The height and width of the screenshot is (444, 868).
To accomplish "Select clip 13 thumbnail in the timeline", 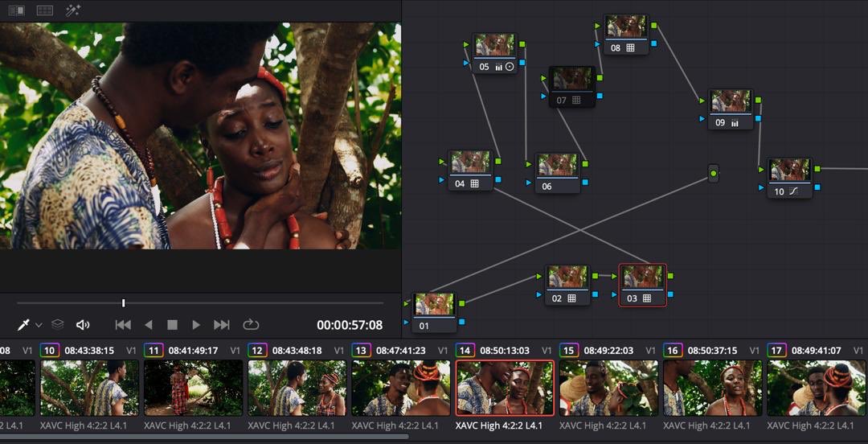I will click(x=401, y=388).
